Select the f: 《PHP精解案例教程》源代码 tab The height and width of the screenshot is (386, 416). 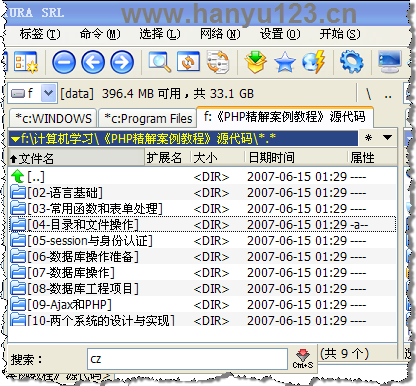point(285,117)
